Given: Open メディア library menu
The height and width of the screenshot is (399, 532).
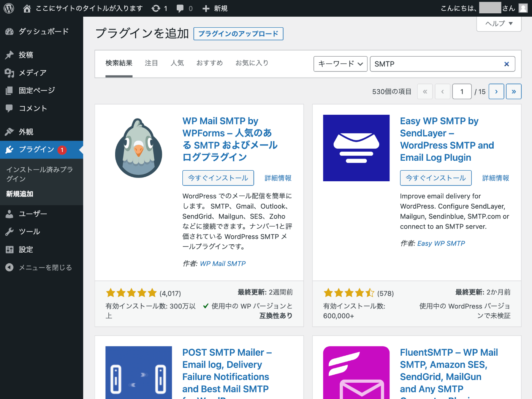Looking at the screenshot, I should (41, 73).
